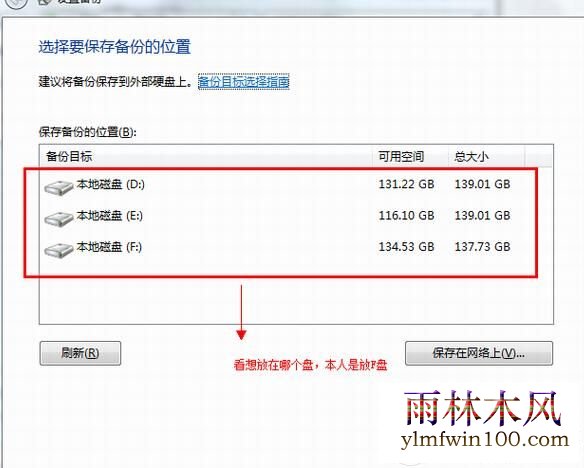Click the 139.01 GB total size of E:
584x468 pixels.
[x=482, y=216]
